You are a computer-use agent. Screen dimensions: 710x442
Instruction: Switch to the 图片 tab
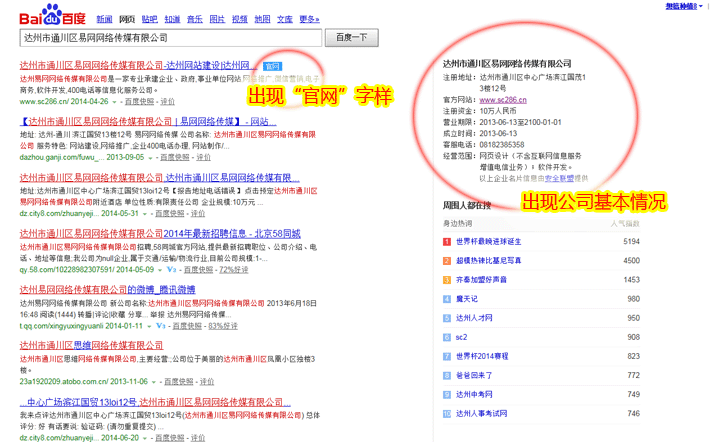[217, 18]
